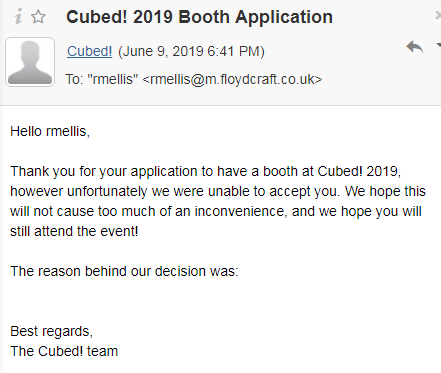Image resolution: width=441 pixels, height=373 pixels.
Task: Click "The reason behind our decision was:"
Action: point(124,271)
